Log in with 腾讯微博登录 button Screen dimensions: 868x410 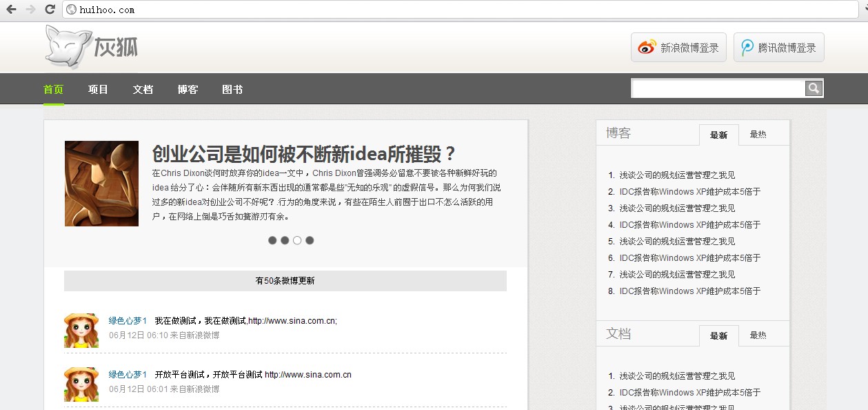click(778, 48)
